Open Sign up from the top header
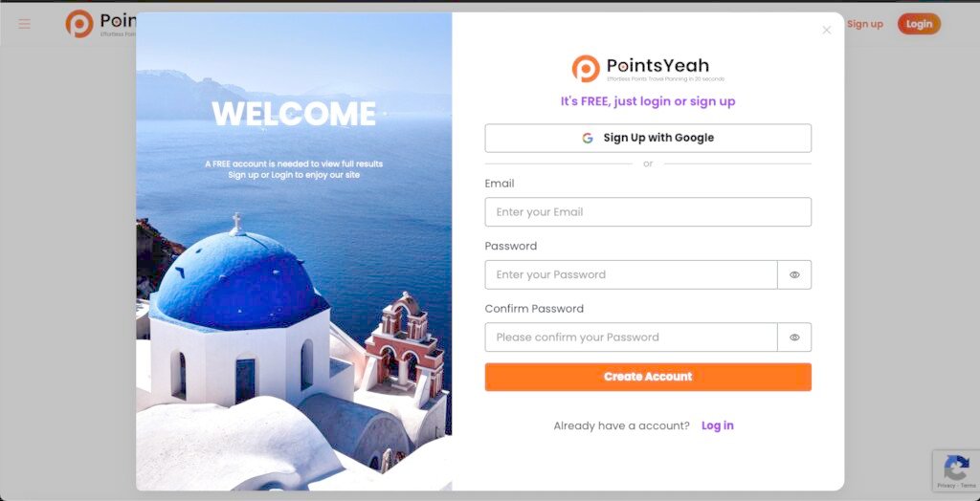The width and height of the screenshot is (980, 501). 865,24
